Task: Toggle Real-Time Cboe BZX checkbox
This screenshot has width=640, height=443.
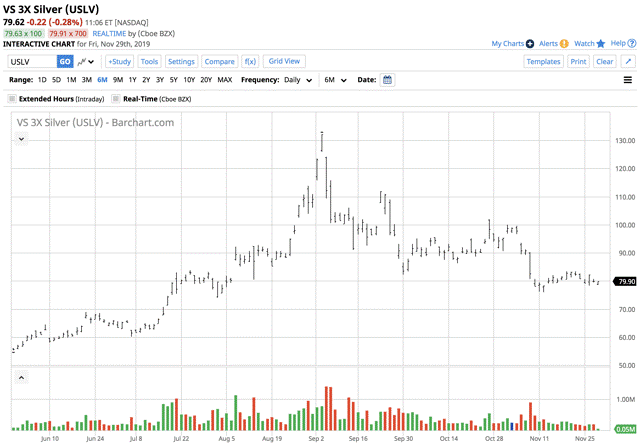Action: [x=116, y=99]
